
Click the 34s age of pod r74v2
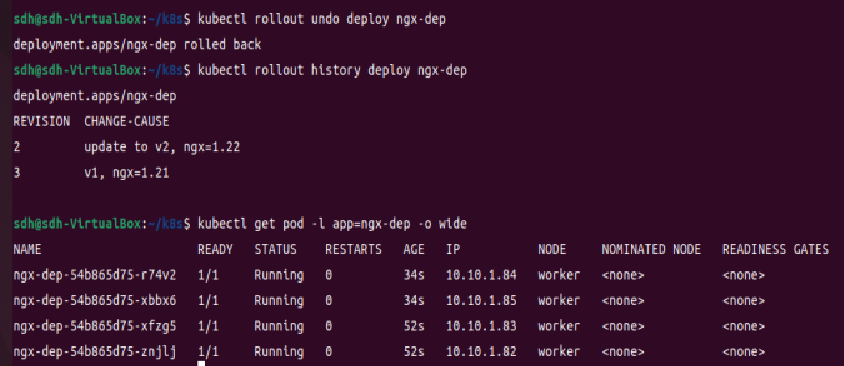point(413,276)
